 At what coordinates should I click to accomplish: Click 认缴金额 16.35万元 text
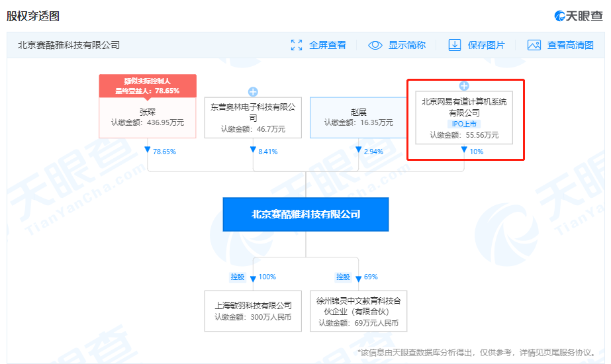(x=359, y=122)
